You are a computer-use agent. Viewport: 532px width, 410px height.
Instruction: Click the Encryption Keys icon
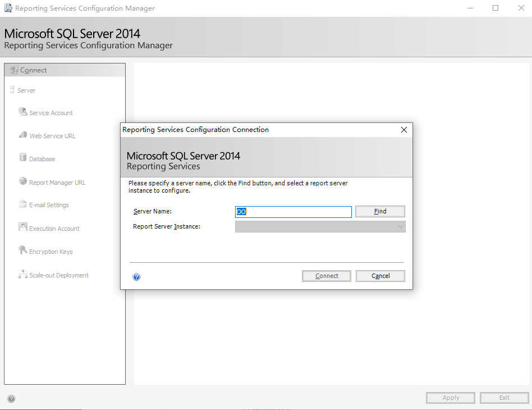point(23,250)
